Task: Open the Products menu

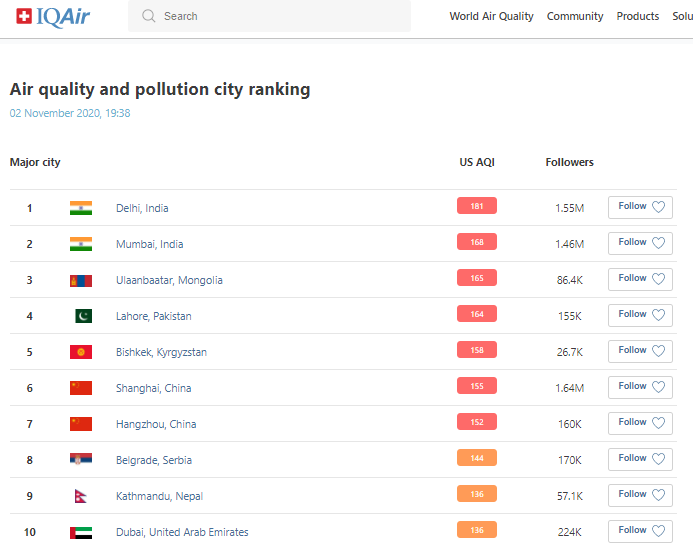Action: coord(637,16)
